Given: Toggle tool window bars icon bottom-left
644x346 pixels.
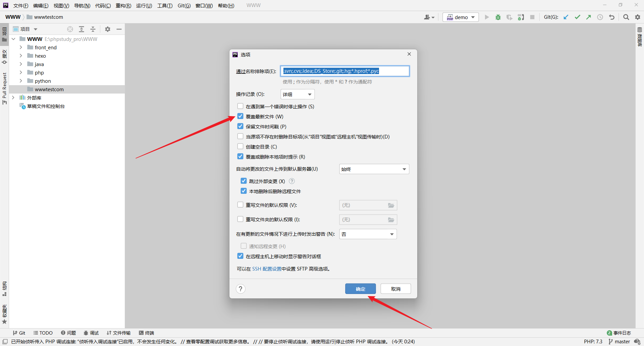Looking at the screenshot, I should (x=5, y=342).
